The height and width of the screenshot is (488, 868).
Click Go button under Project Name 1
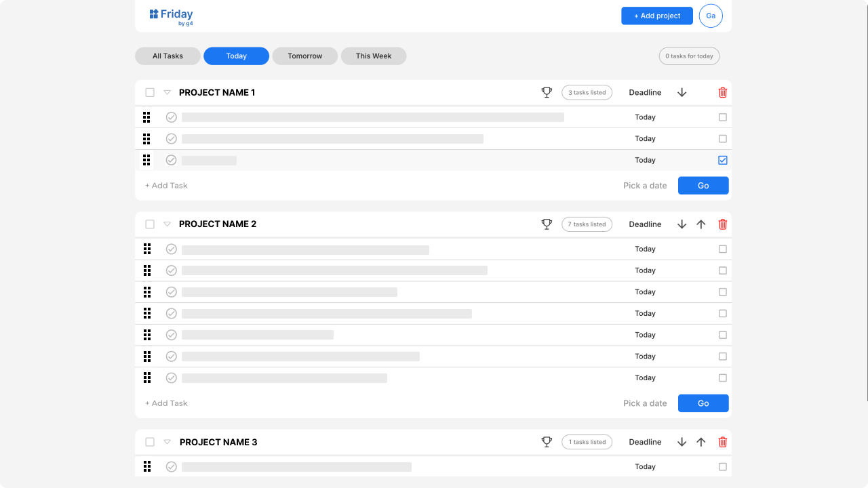[x=703, y=186]
